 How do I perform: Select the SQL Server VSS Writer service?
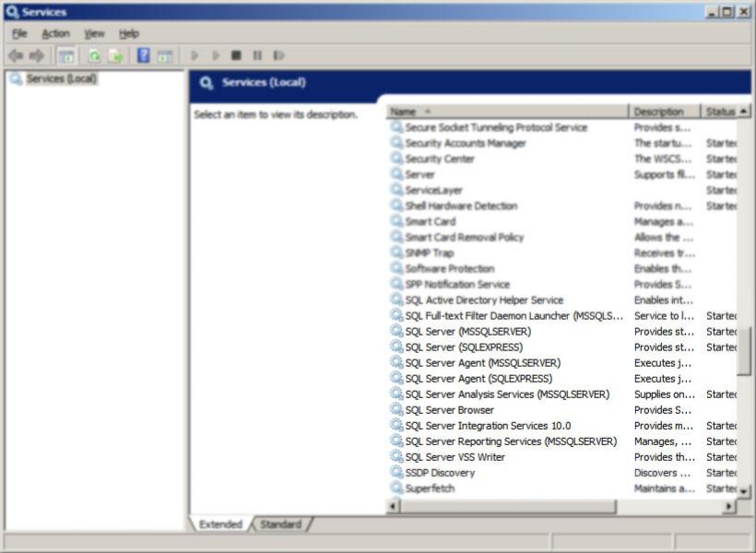pyautogui.click(x=455, y=457)
